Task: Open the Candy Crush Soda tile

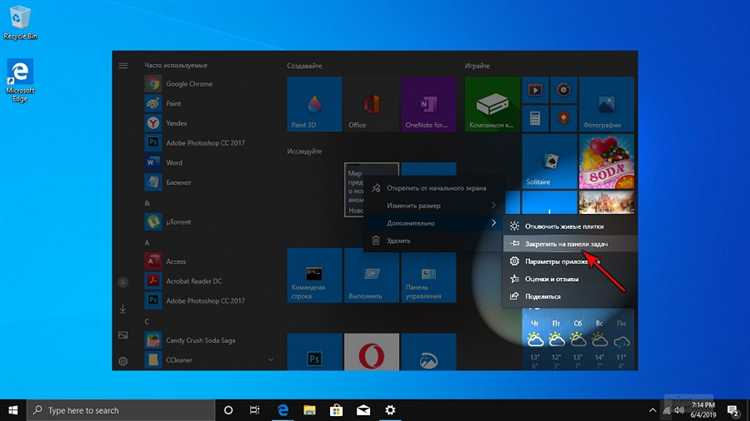Action: [x=606, y=161]
